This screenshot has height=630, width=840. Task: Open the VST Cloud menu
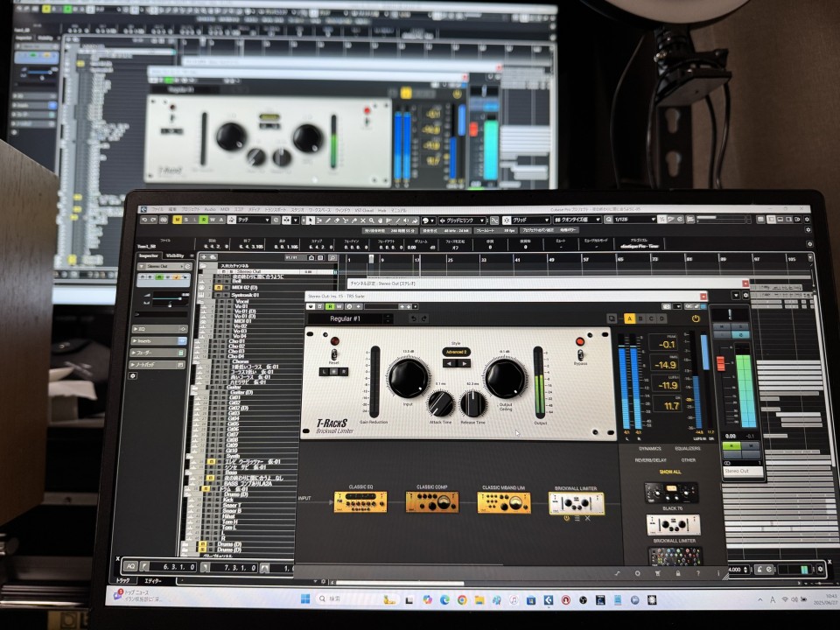tap(364, 211)
